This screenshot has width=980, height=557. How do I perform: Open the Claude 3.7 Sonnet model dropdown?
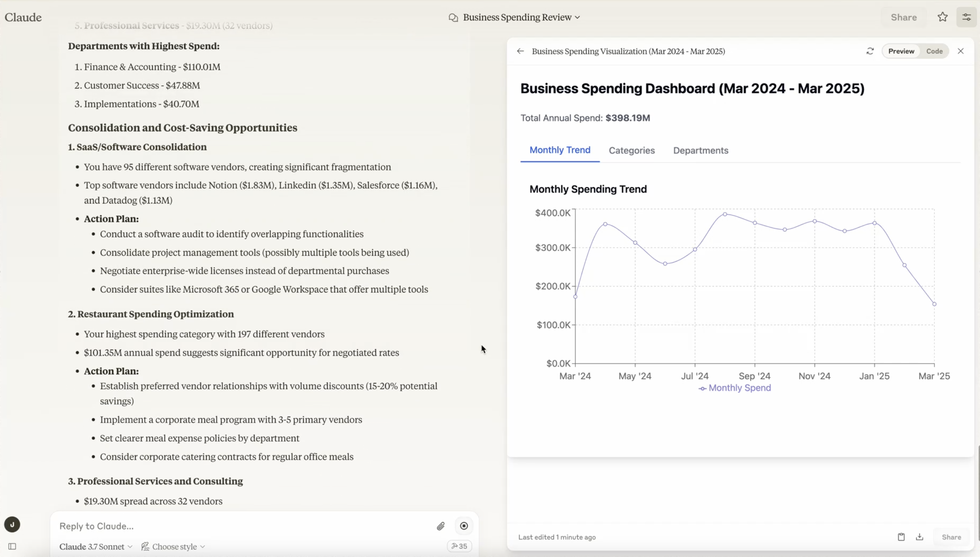(96, 546)
